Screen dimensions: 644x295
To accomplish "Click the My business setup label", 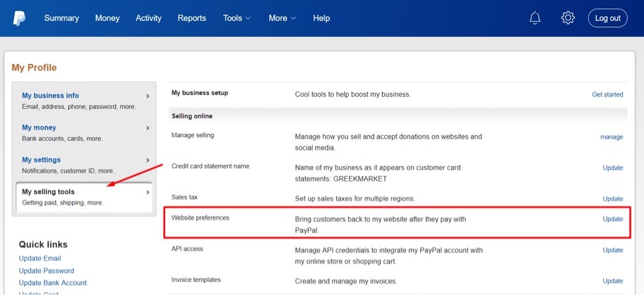I will point(199,93).
